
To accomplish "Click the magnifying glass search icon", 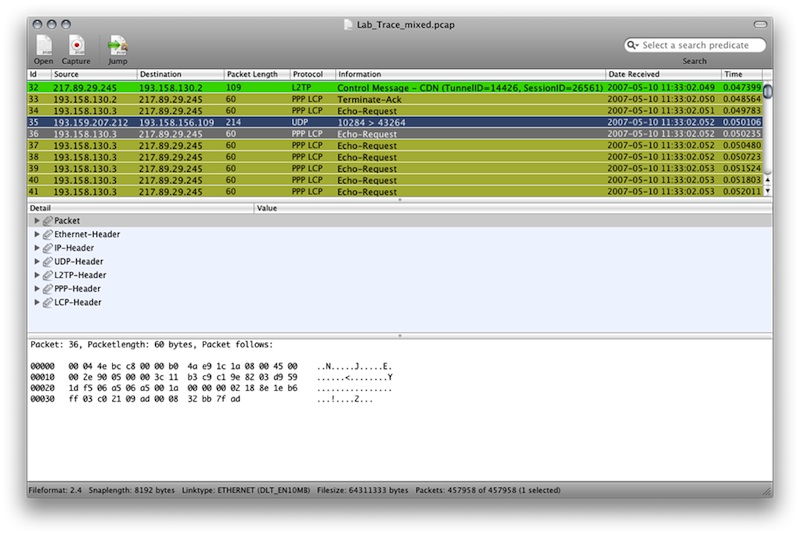I will point(633,46).
